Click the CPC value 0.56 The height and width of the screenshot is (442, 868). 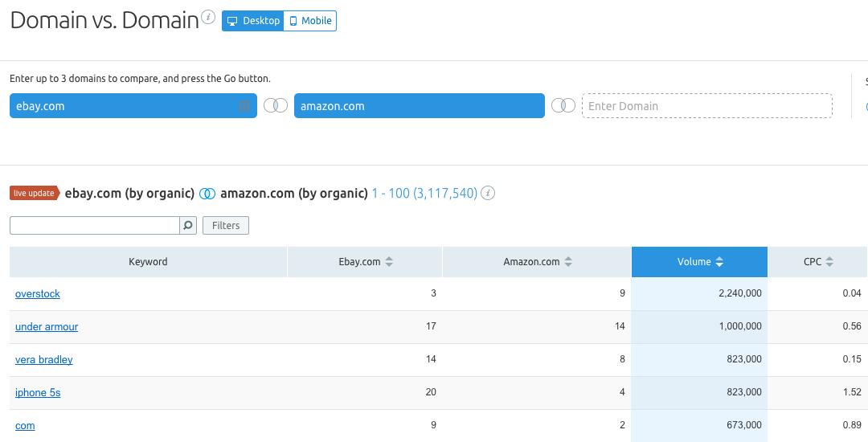pyautogui.click(x=852, y=326)
